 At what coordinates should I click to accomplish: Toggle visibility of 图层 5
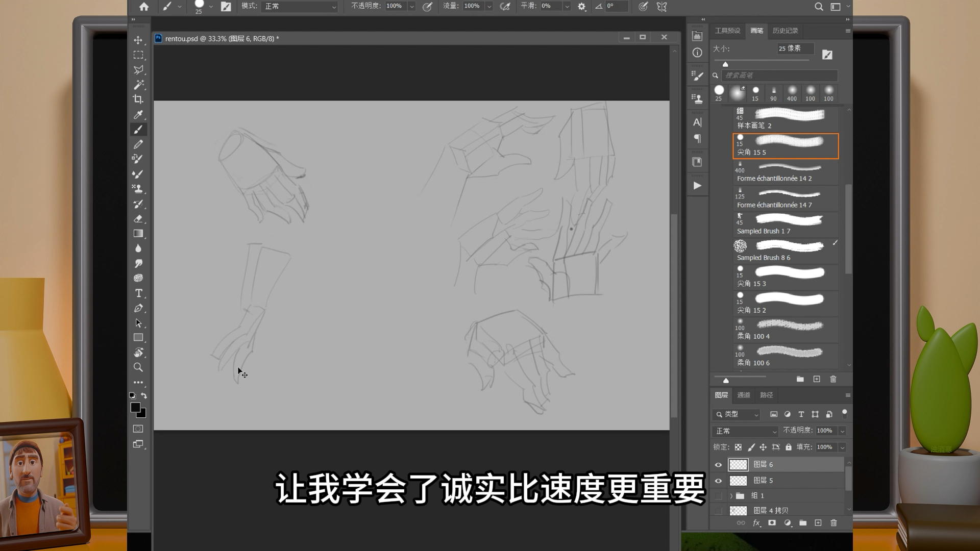tap(718, 481)
